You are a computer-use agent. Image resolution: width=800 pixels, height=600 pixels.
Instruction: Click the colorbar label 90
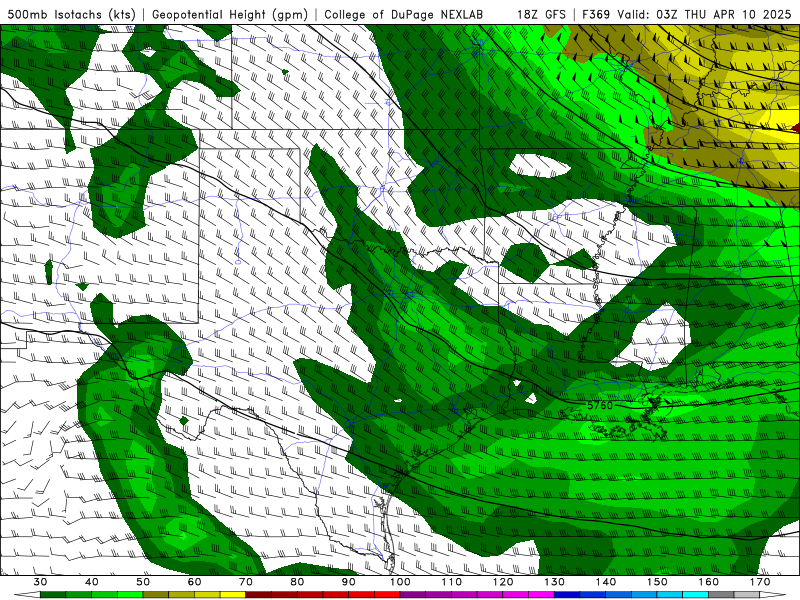point(348,582)
